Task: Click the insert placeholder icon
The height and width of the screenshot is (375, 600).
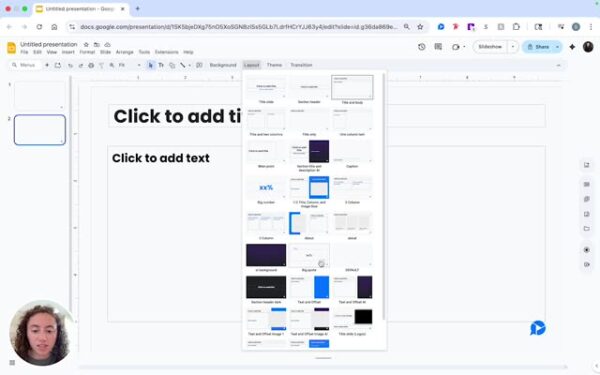Action: click(x=199, y=65)
